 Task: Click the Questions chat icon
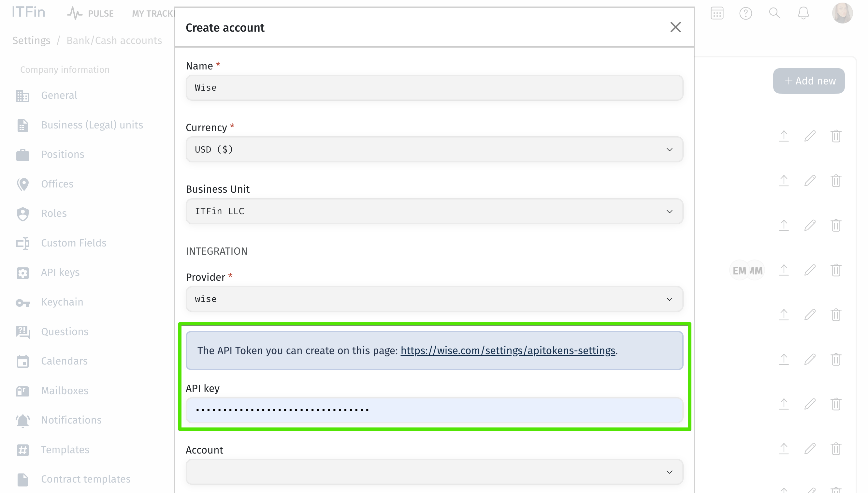click(x=23, y=332)
